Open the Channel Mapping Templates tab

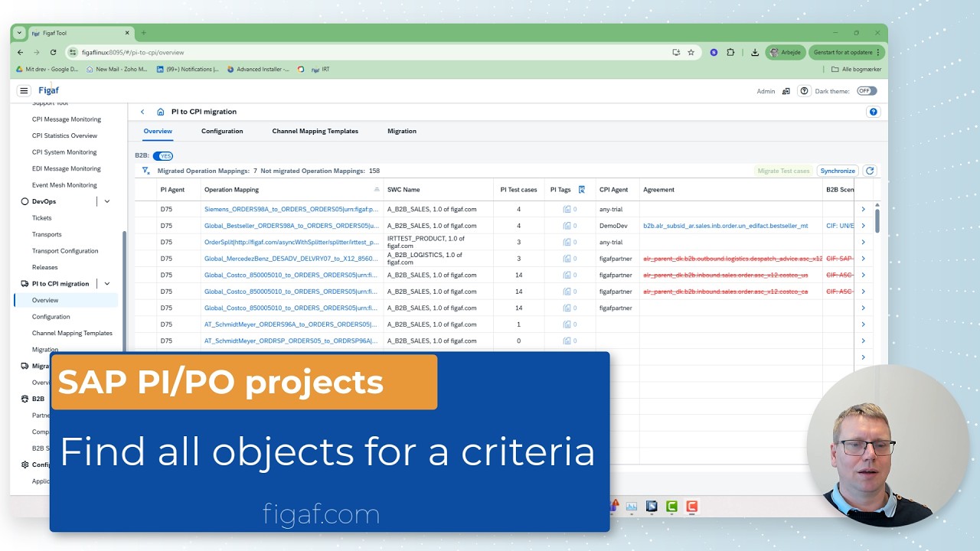315,131
